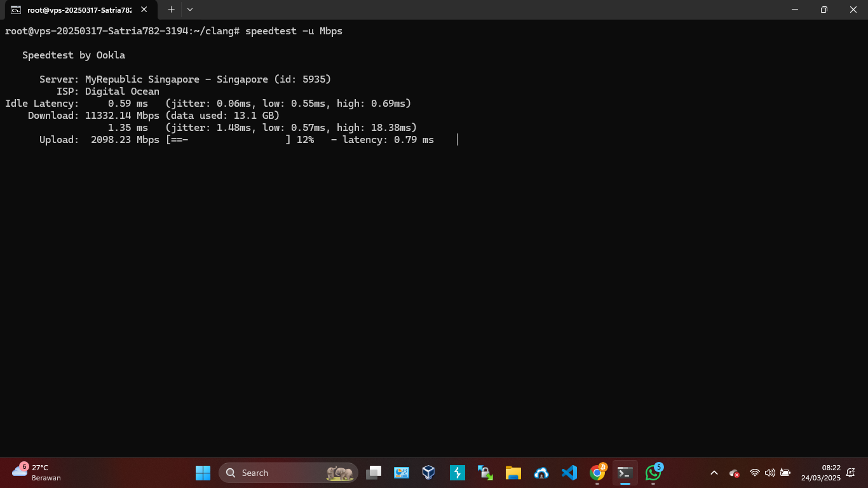Open File Explorer from the taskbar
This screenshot has width=868, height=488.
click(x=513, y=473)
